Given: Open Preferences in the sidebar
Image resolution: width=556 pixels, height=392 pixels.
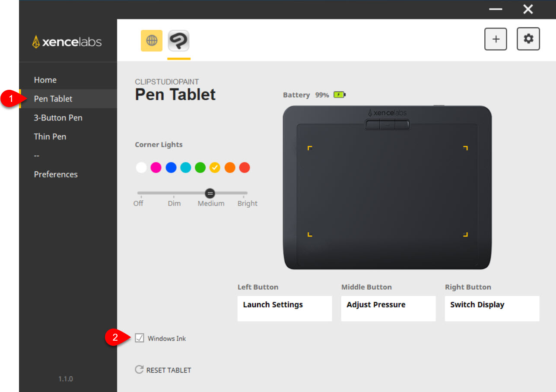Looking at the screenshot, I should point(56,174).
